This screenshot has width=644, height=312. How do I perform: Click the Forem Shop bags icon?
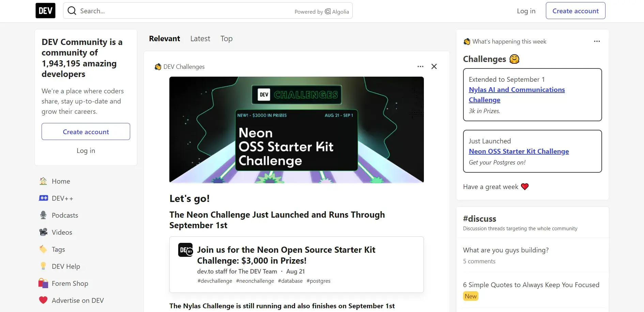pos(43,283)
